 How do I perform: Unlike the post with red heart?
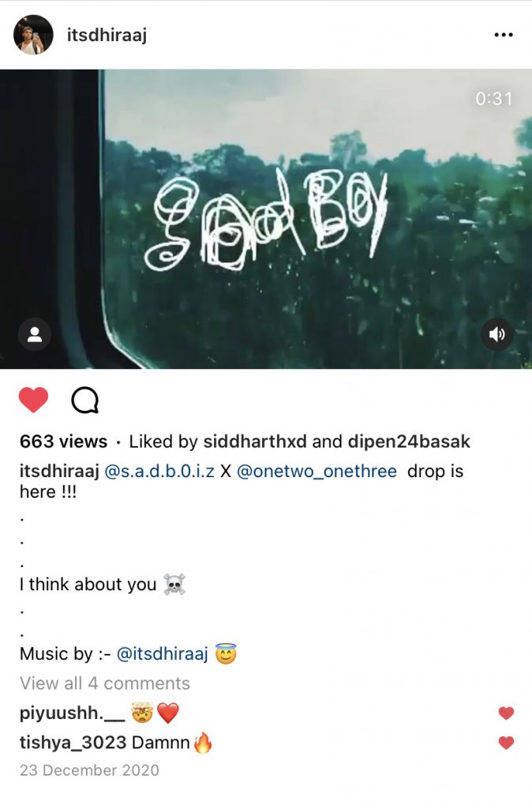point(33,400)
